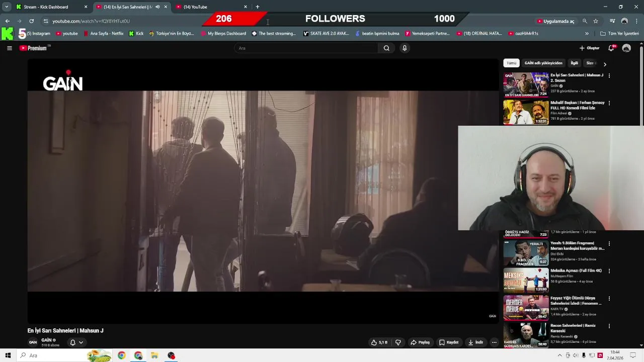Play the Meksika Açmazı thumbnail

[x=526, y=280]
